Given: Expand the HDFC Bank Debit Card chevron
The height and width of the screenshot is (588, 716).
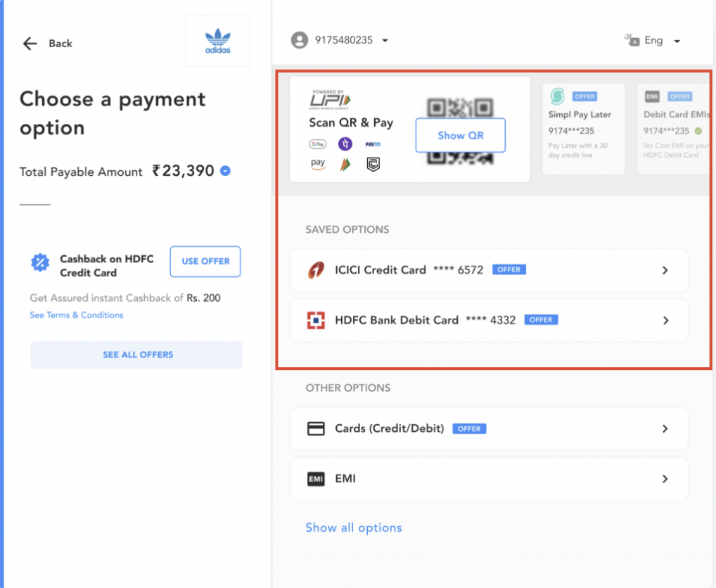Looking at the screenshot, I should [x=665, y=321].
